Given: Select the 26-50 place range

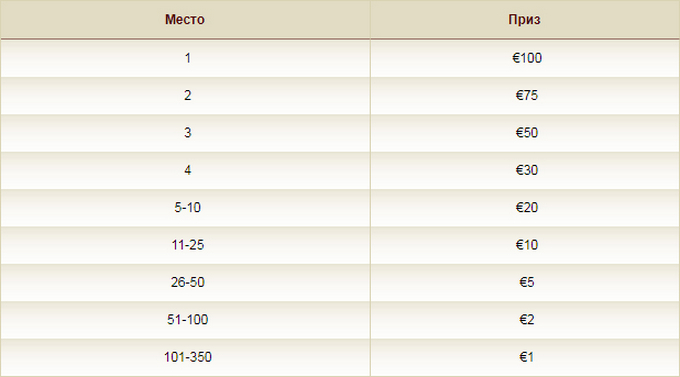Looking at the screenshot, I should [187, 282].
